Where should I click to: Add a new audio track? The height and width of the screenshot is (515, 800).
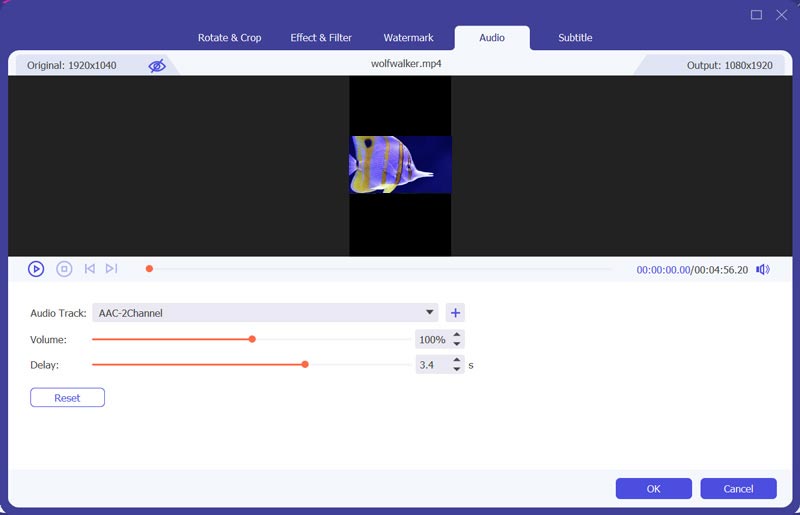(x=455, y=313)
